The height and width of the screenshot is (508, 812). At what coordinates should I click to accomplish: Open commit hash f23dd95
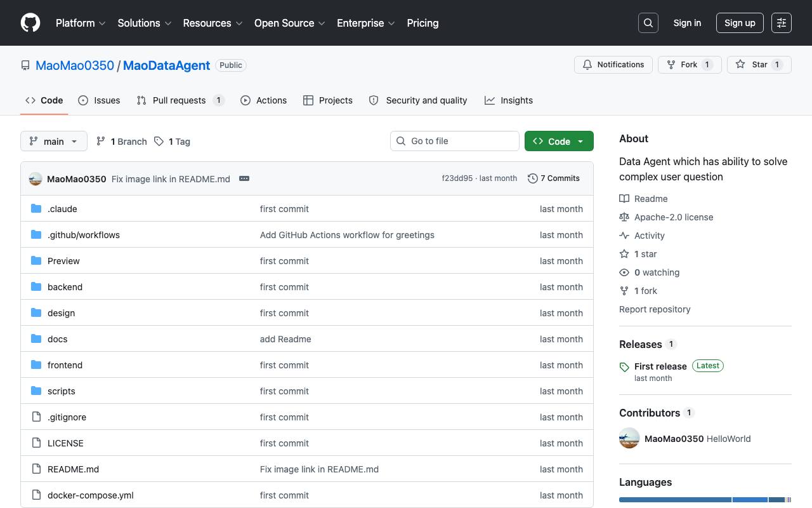click(x=457, y=178)
